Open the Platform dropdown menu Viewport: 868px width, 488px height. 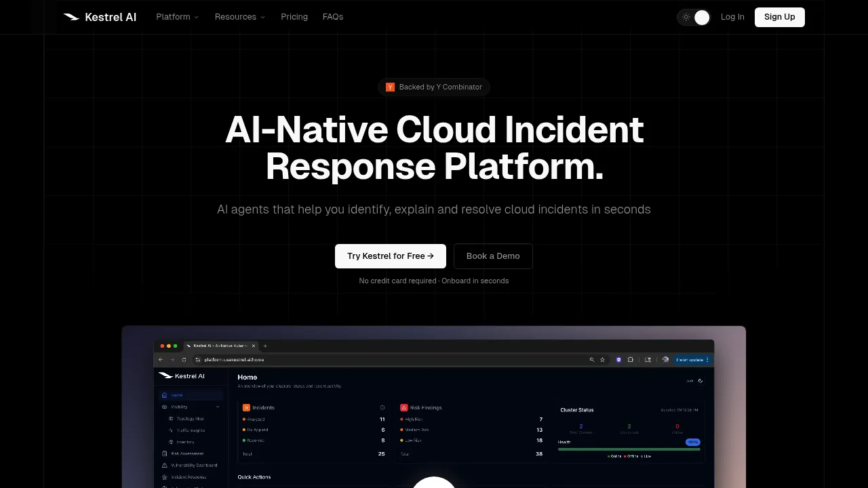tap(177, 17)
